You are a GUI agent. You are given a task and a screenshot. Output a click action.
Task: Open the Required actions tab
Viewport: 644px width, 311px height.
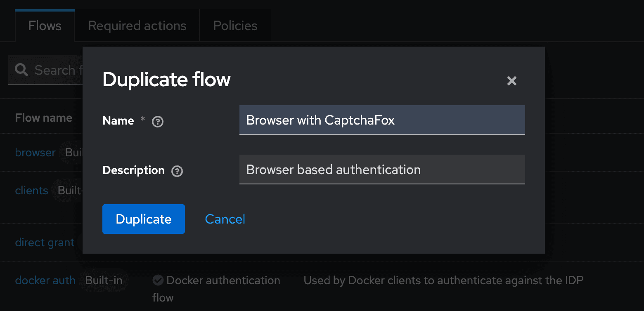tap(137, 26)
